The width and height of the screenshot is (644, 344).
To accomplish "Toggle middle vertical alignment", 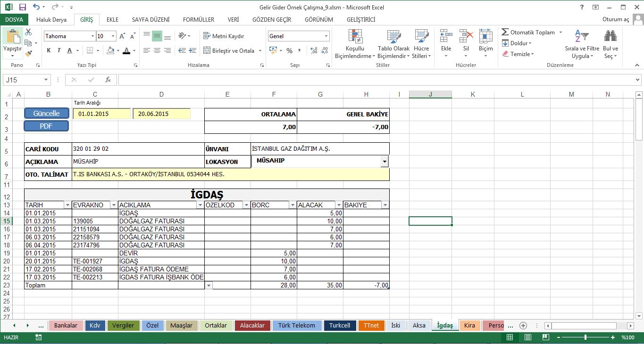I will pos(157,36).
